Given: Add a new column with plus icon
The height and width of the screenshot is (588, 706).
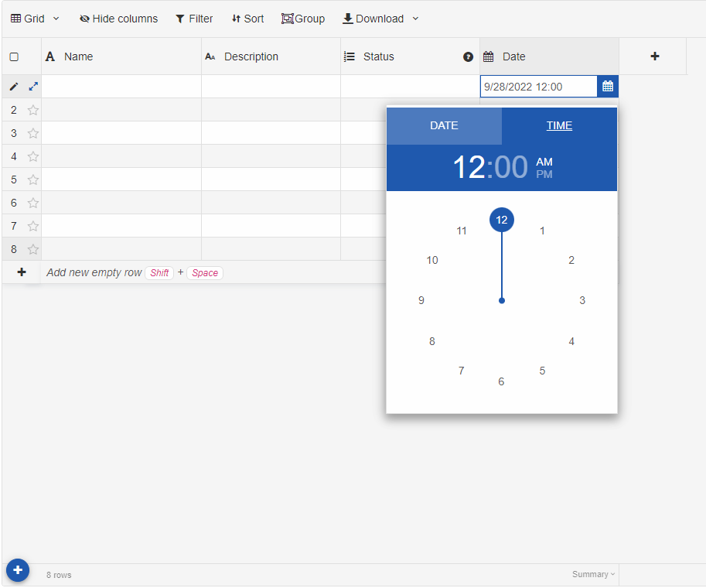Looking at the screenshot, I should click(655, 56).
